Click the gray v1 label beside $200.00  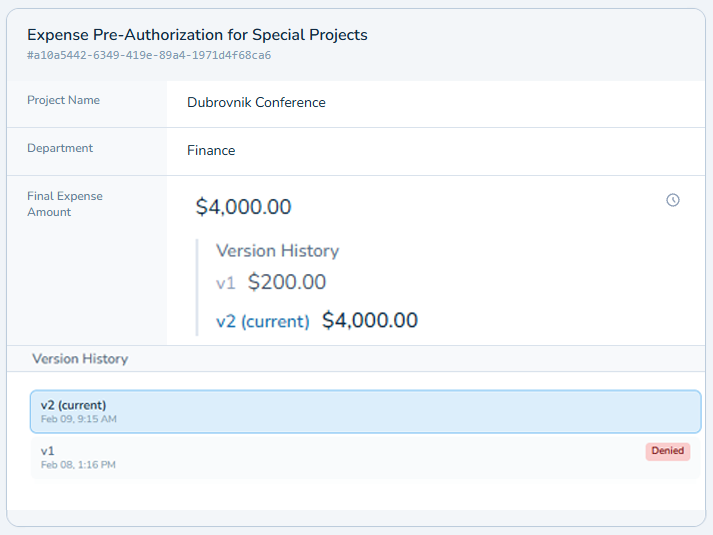click(x=226, y=283)
